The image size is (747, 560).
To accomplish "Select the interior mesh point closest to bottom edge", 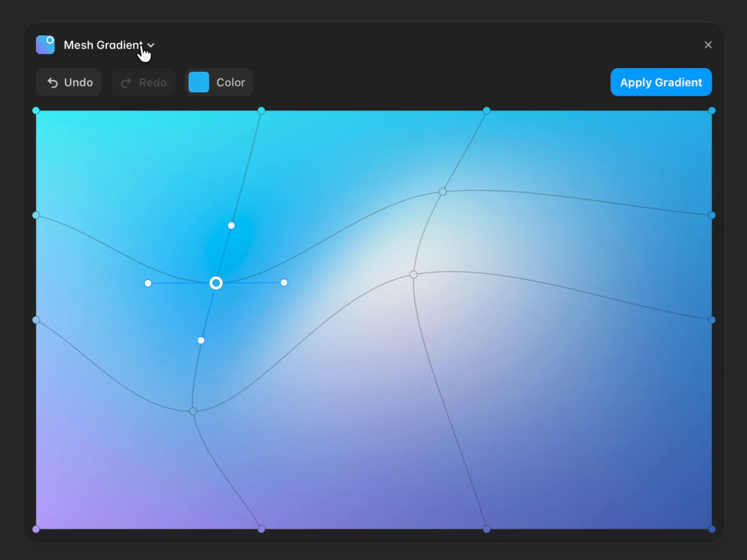I will (x=193, y=411).
